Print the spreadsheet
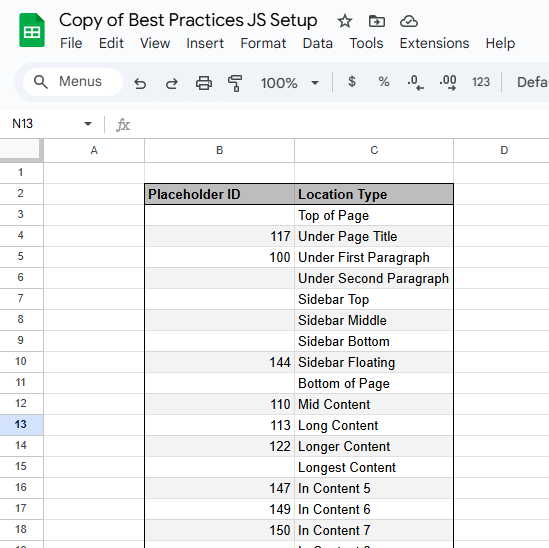Screen dimensions: 549x548 (x=204, y=83)
